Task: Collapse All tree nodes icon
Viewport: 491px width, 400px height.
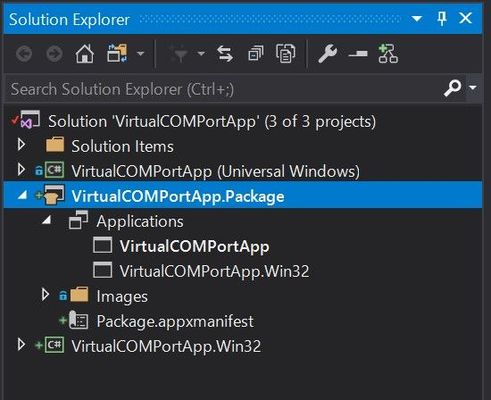Action: click(x=256, y=54)
